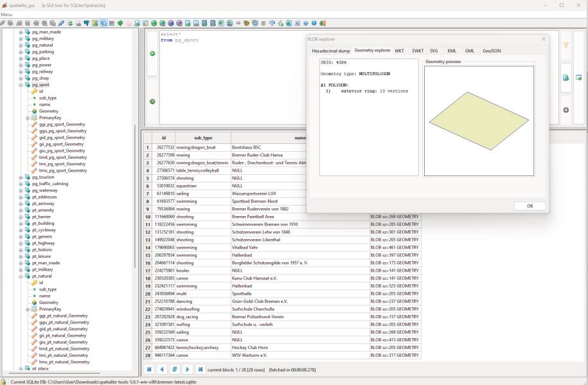Screen dimensions: 588x385
Task: Select the pg_railway table in the tree
Action: click(x=42, y=72)
